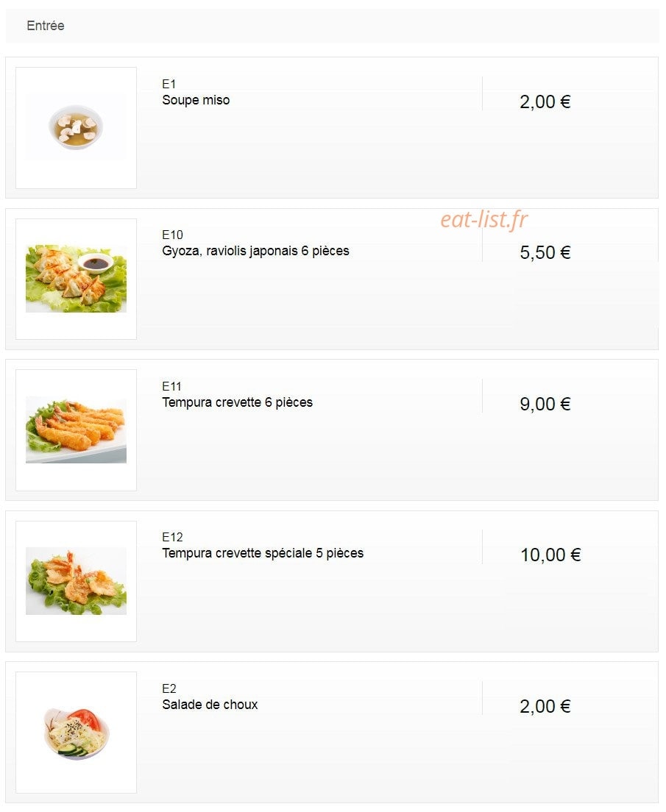This screenshot has width=666, height=812.
Task: Select the 2,00 € price for Soupe miso
Action: tap(545, 102)
